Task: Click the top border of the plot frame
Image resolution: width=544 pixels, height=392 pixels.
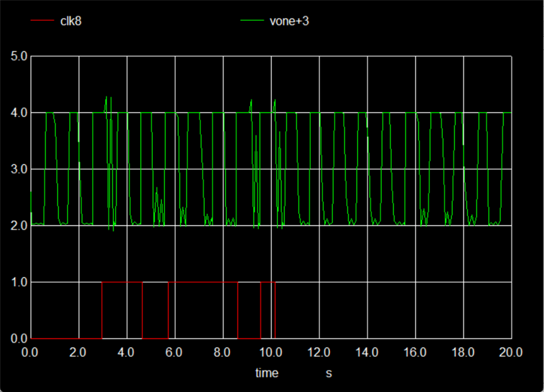Action: 271,56
